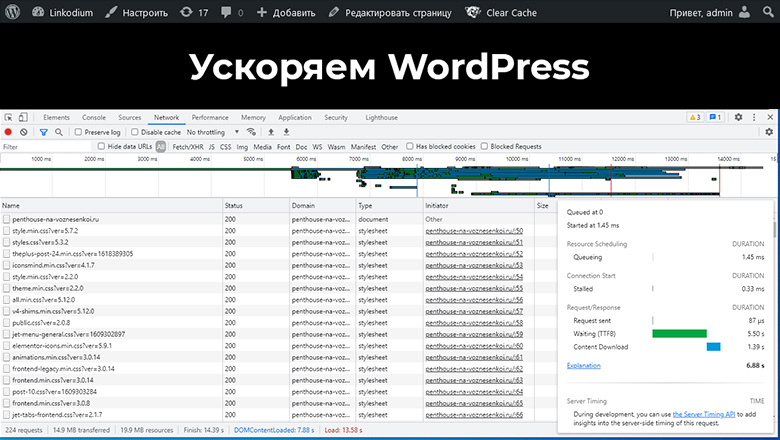This screenshot has width=780, height=440.
Task: Enable the Disable cache checkbox
Action: pos(134,132)
